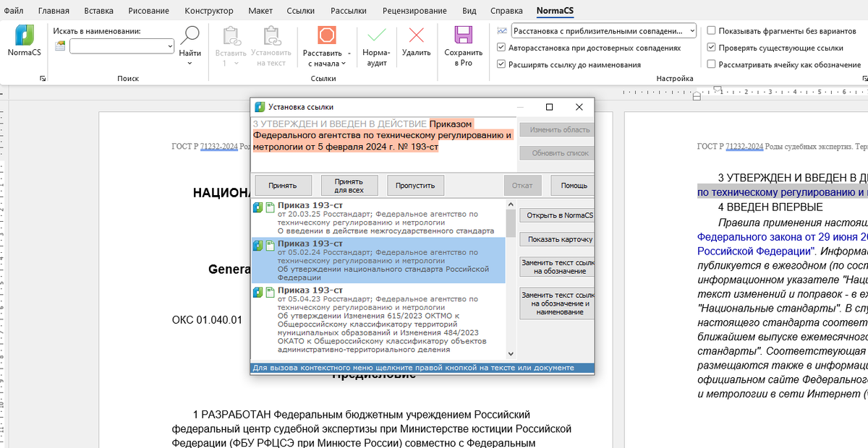
Task: Click the small card icon beside search field
Action: 60,46
